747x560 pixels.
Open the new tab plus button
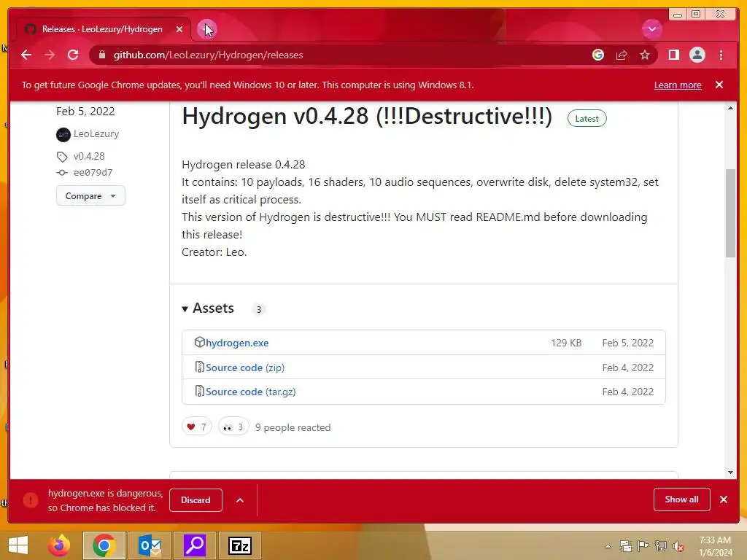point(207,29)
